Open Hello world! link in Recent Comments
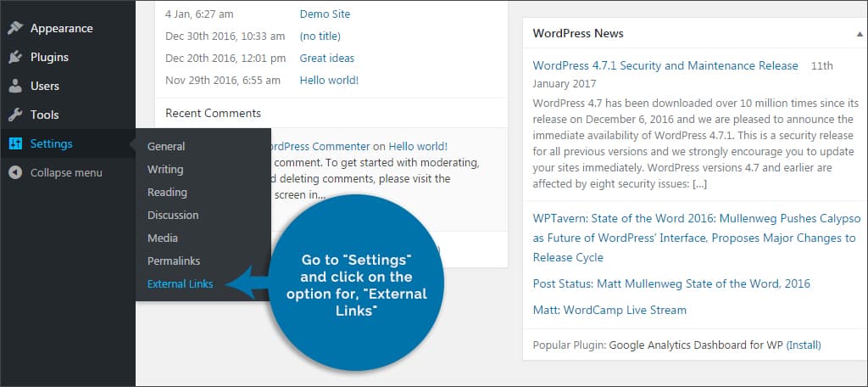 [x=418, y=146]
